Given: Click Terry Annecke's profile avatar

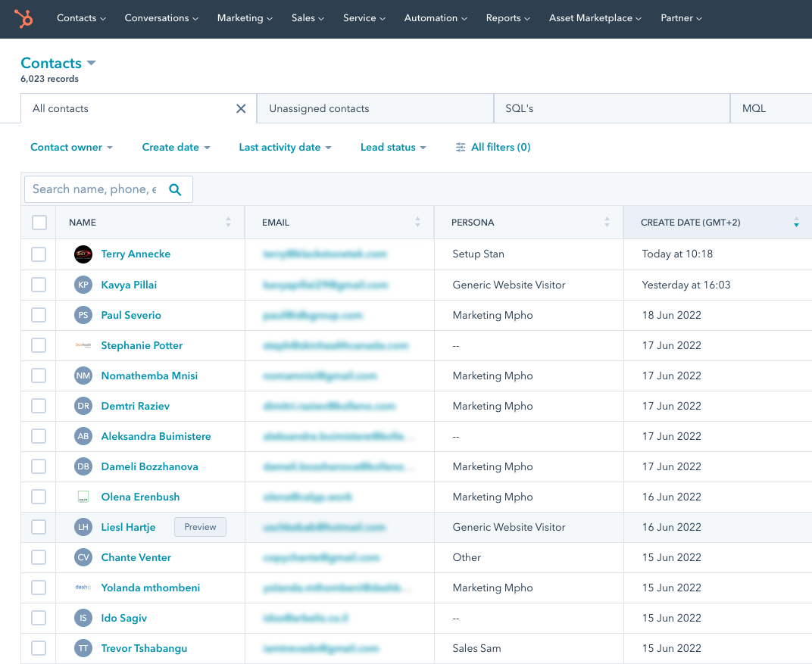Looking at the screenshot, I should [x=83, y=254].
